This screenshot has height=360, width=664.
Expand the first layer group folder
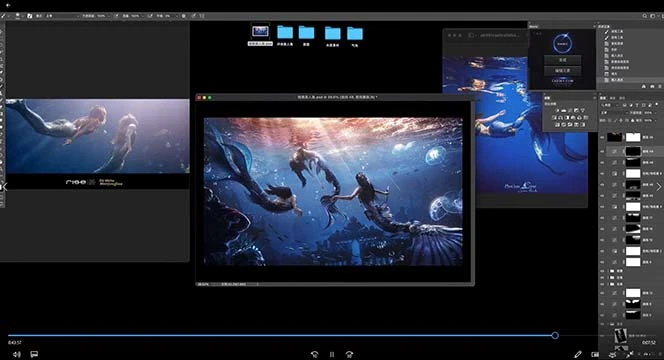[609, 270]
